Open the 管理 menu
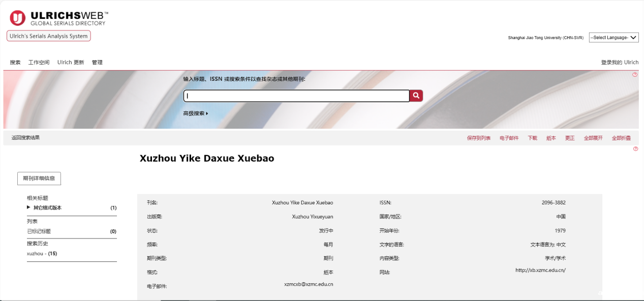The height and width of the screenshot is (301, 644). (x=97, y=63)
